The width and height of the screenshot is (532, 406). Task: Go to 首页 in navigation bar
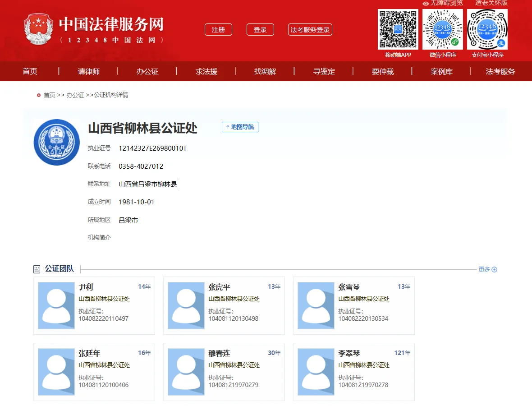point(30,71)
